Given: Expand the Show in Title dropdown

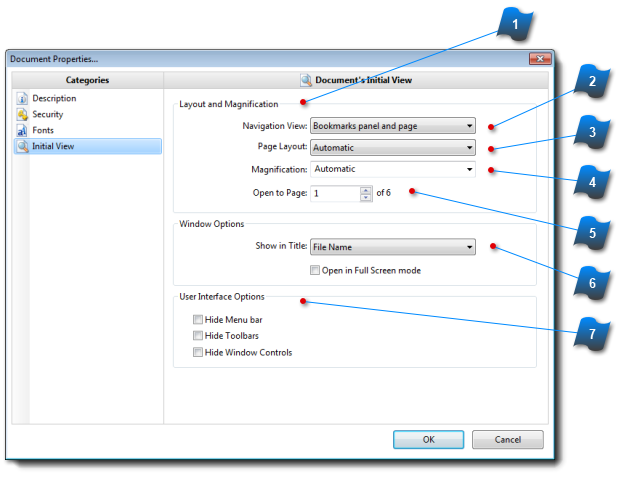Looking at the screenshot, I should [x=393, y=247].
